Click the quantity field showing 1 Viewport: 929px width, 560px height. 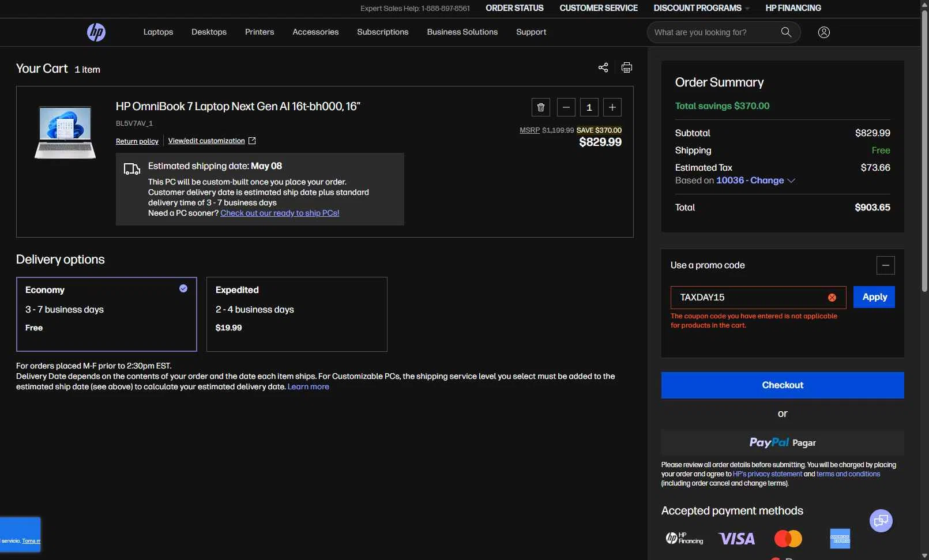pyautogui.click(x=589, y=107)
